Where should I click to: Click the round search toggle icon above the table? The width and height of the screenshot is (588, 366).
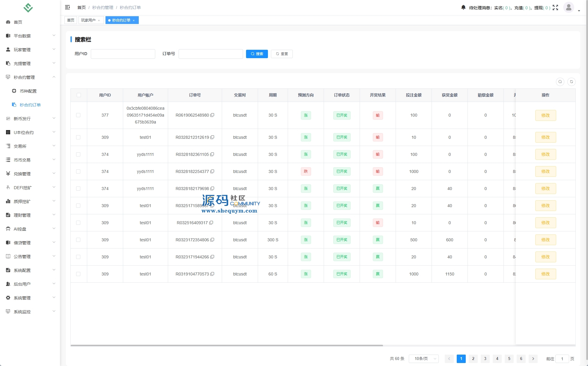coord(560,82)
